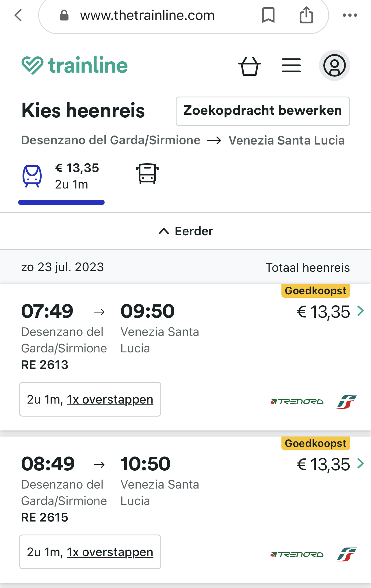This screenshot has height=588, width=371.
Task: Open price chevron for 07:49 journey
Action: pyautogui.click(x=360, y=311)
